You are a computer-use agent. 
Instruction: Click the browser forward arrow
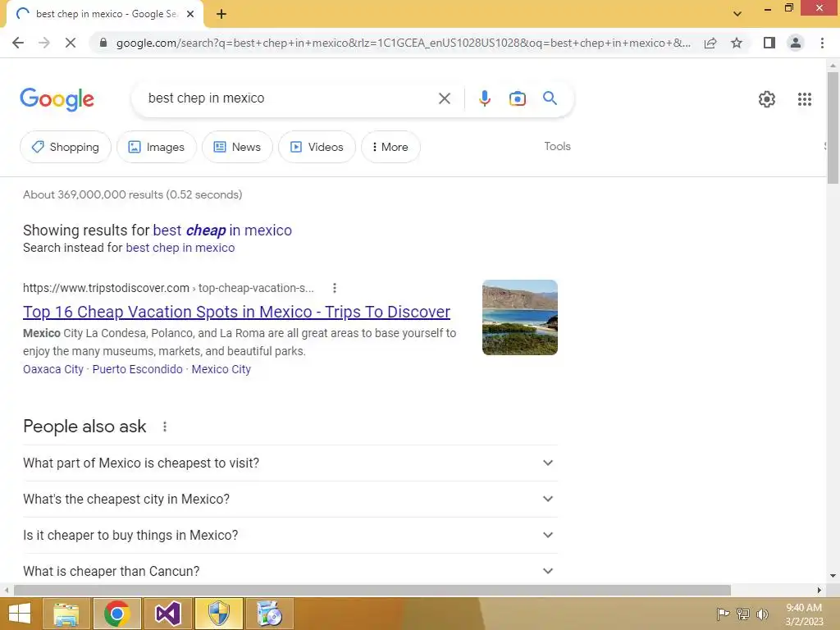pos(44,43)
